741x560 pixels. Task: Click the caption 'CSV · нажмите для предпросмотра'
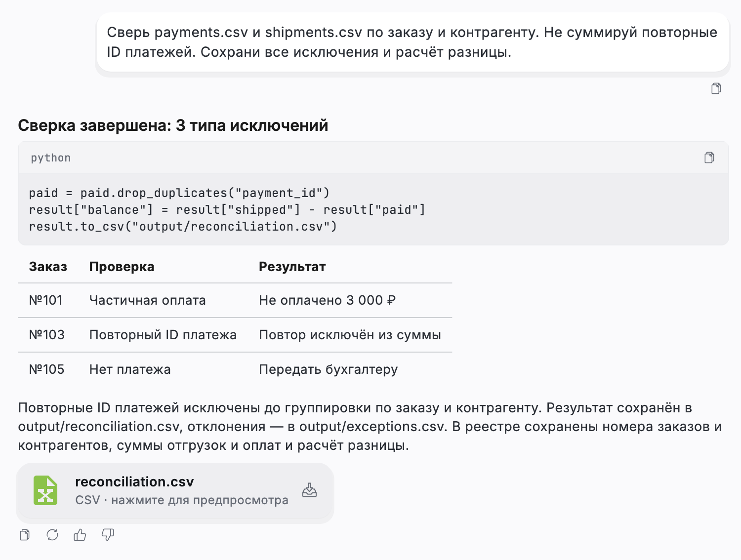(182, 500)
